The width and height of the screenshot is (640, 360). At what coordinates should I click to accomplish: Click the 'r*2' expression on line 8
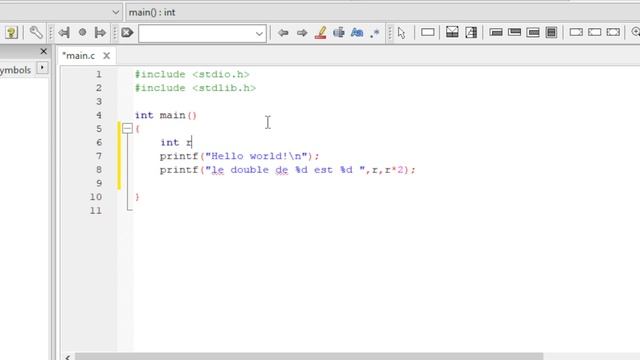[x=393, y=170]
